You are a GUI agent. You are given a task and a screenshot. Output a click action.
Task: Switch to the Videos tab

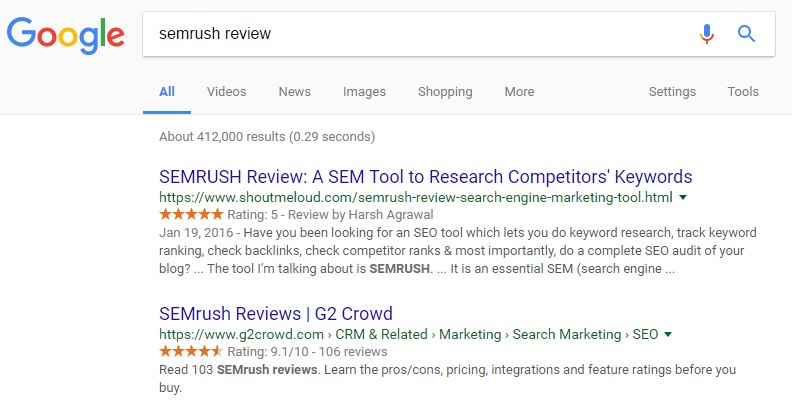click(x=226, y=92)
